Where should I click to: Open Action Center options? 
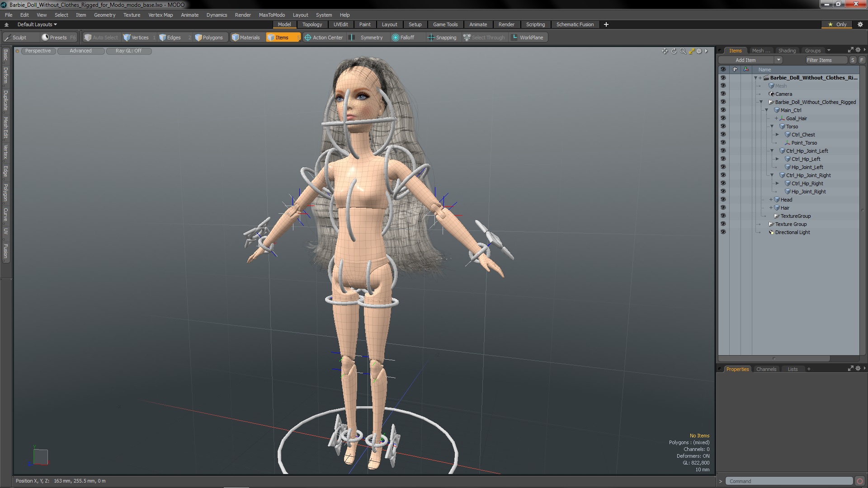tap(324, 38)
